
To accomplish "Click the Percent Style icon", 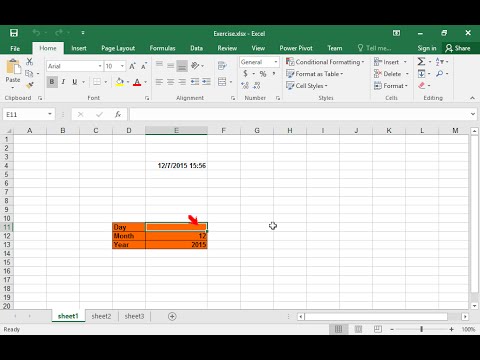I will coord(263,74).
